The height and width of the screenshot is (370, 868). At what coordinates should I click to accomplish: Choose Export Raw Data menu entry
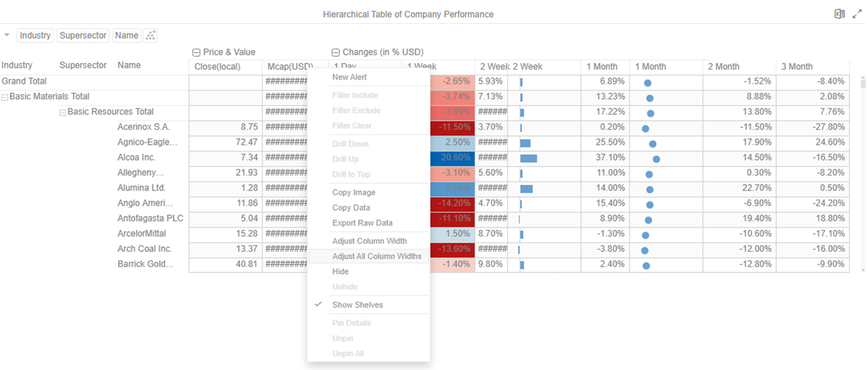click(x=362, y=223)
